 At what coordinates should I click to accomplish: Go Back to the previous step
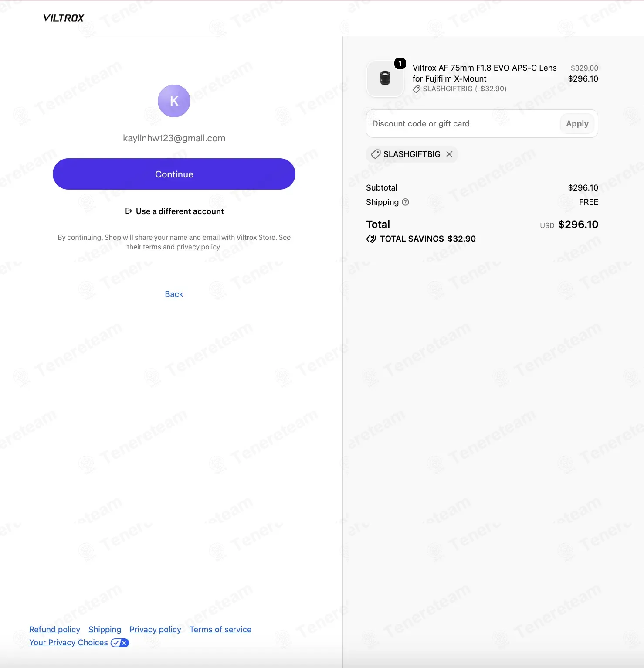pyautogui.click(x=174, y=294)
